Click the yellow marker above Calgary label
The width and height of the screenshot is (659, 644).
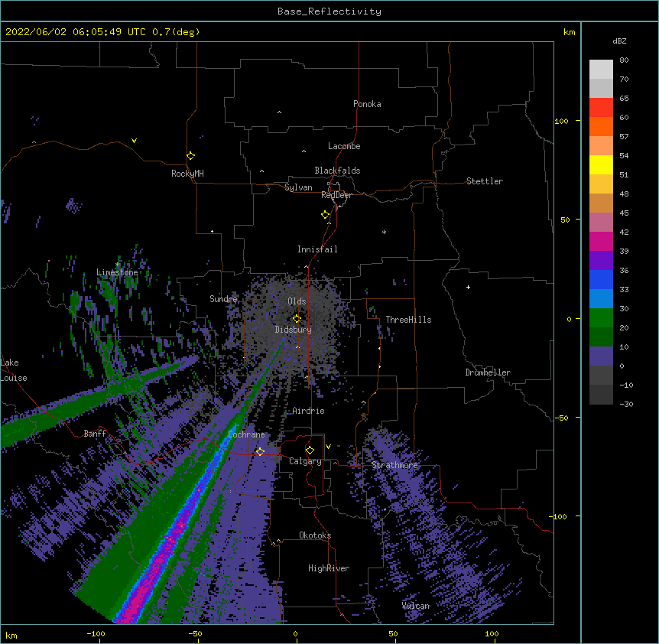coord(310,450)
